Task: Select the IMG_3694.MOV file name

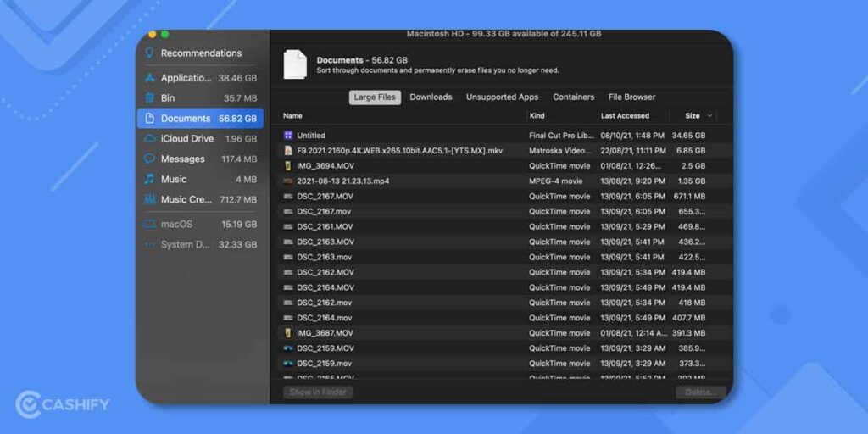Action: [325, 166]
